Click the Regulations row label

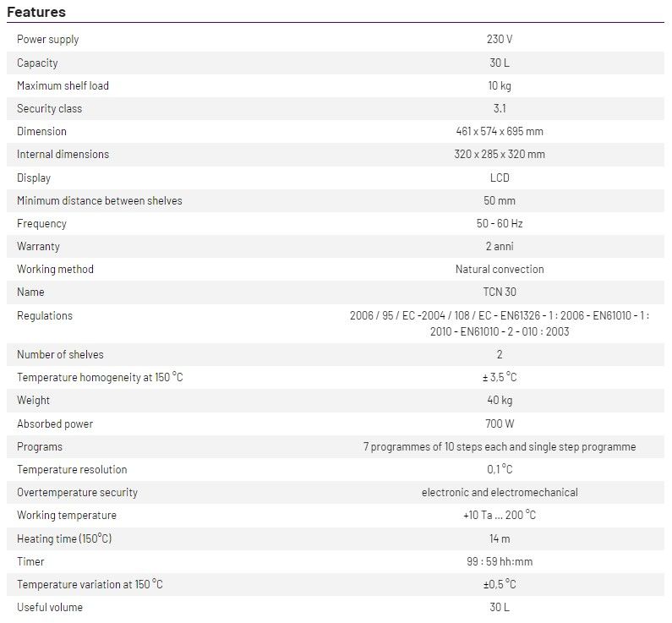click(45, 315)
